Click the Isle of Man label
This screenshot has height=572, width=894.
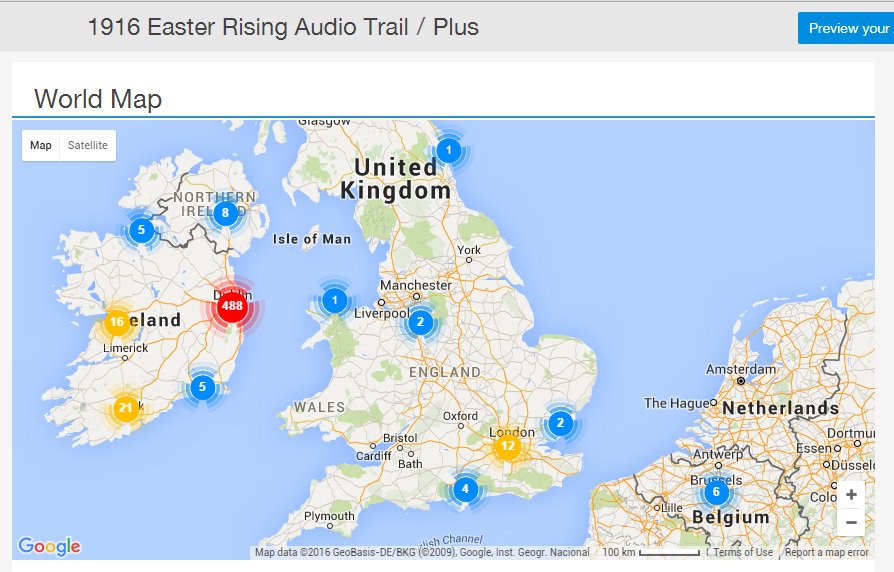[x=312, y=239]
